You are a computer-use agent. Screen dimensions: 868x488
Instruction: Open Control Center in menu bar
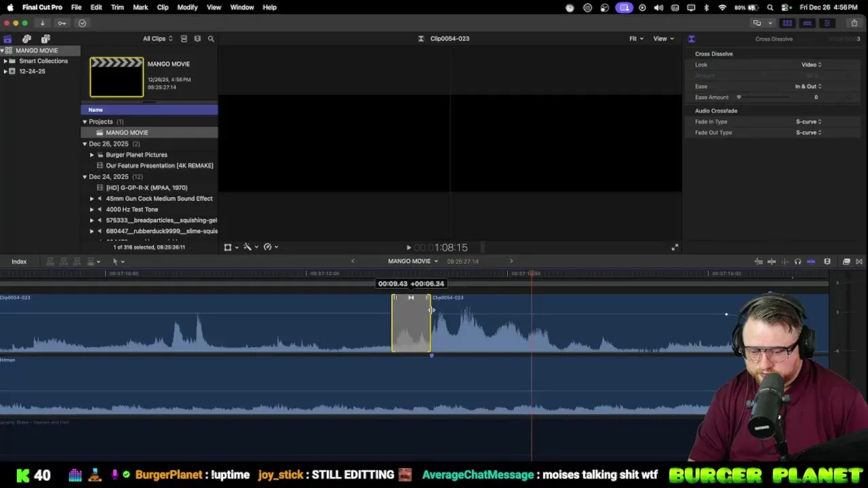coord(786,7)
